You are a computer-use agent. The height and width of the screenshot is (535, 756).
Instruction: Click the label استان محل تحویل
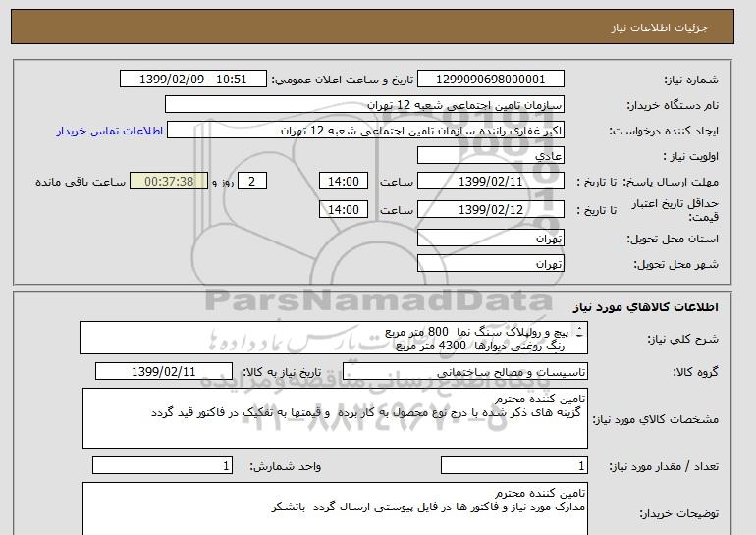[673, 239]
